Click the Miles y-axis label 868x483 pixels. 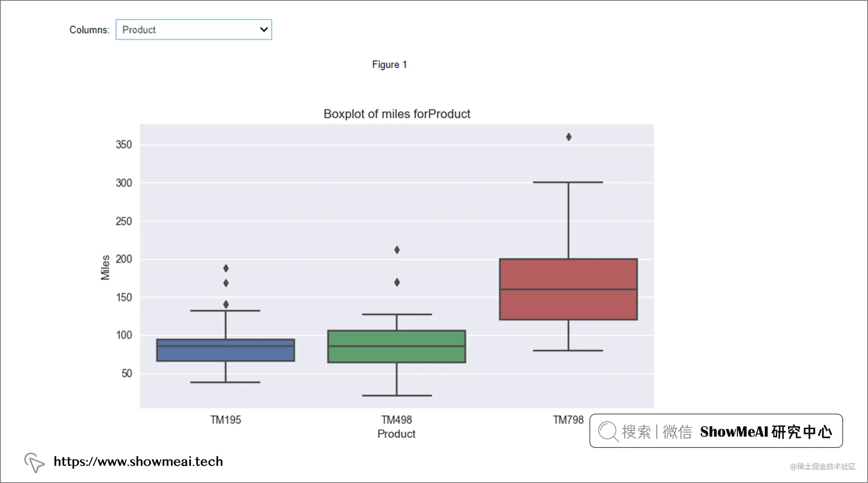pyautogui.click(x=105, y=267)
